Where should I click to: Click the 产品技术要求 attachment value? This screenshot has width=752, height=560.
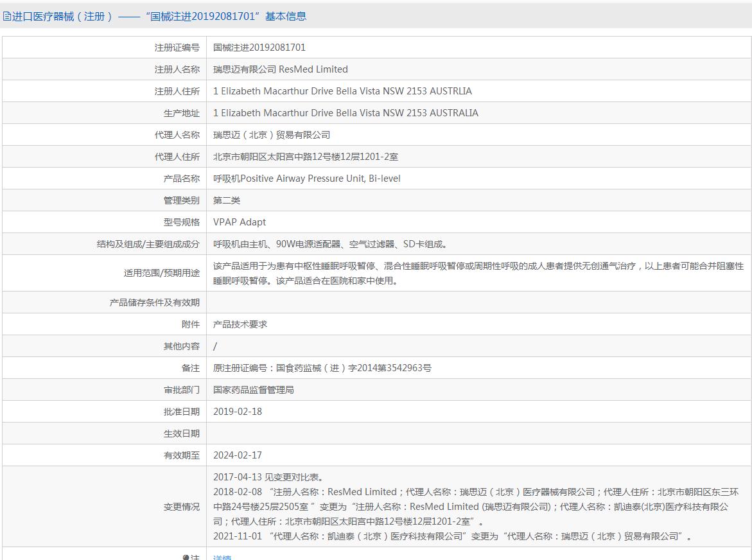(x=240, y=324)
